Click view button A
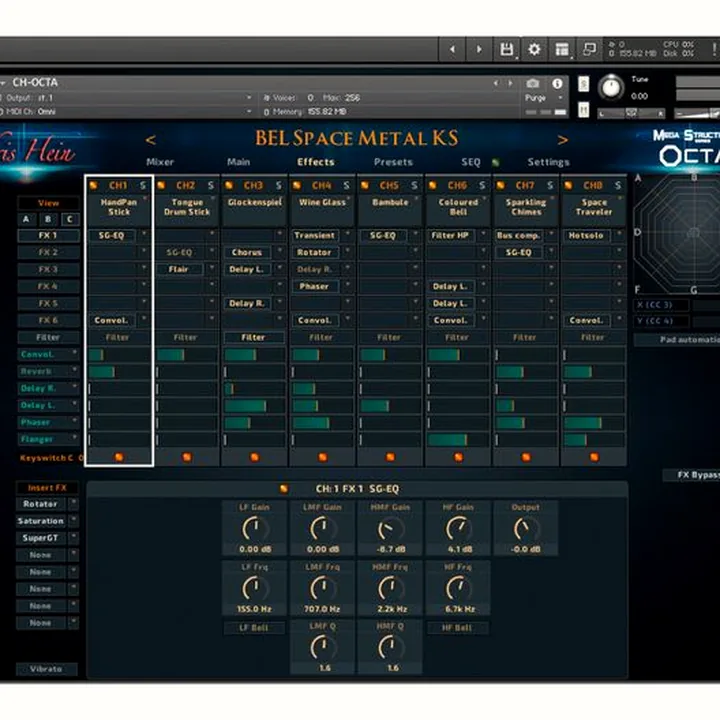This screenshot has width=720, height=720. (26, 219)
